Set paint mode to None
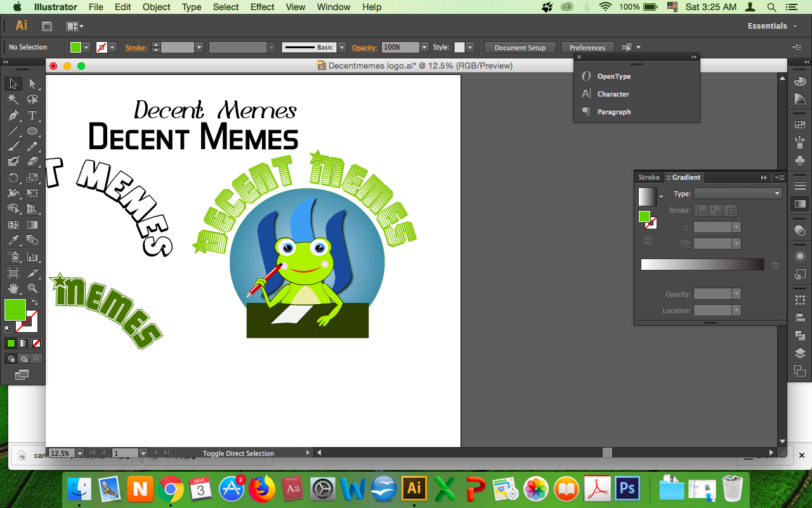Image resolution: width=812 pixels, height=508 pixels. [36, 344]
